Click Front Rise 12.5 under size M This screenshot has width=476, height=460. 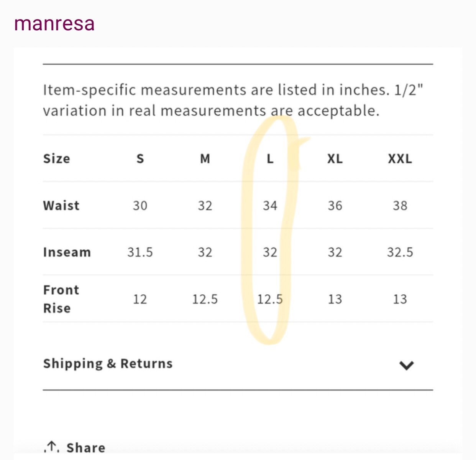pyautogui.click(x=205, y=299)
